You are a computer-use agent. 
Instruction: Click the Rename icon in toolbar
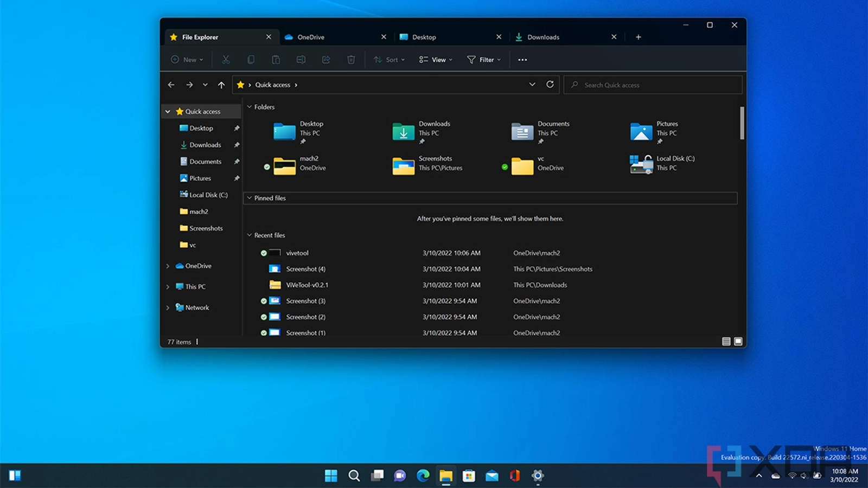click(x=301, y=60)
